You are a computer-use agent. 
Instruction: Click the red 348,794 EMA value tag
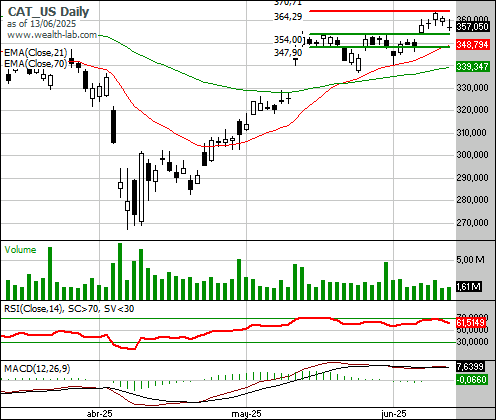tap(473, 44)
